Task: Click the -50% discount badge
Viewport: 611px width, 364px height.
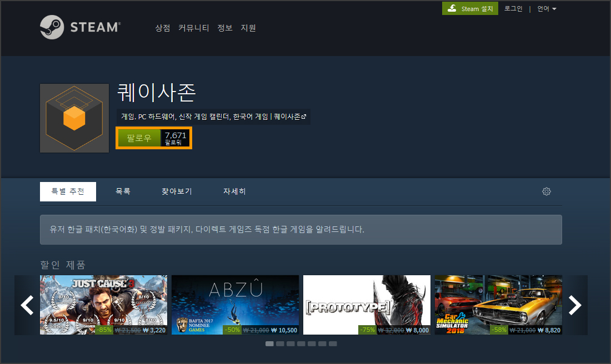Action: [233, 330]
